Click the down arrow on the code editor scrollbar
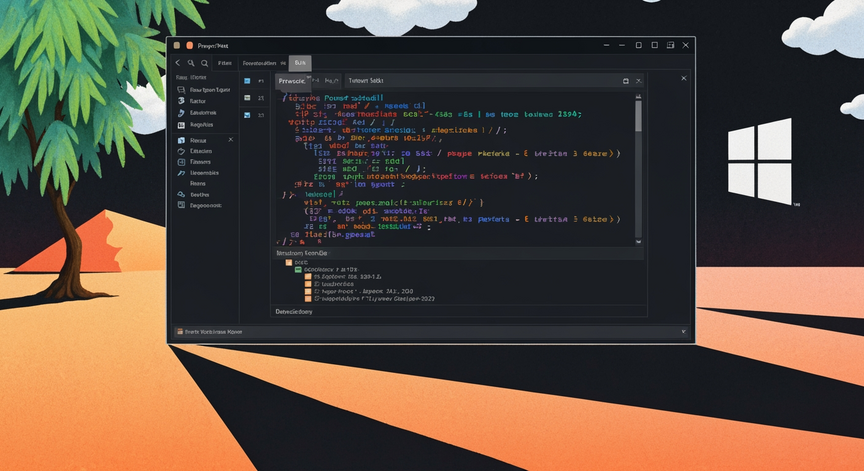864x471 pixels. [639, 241]
